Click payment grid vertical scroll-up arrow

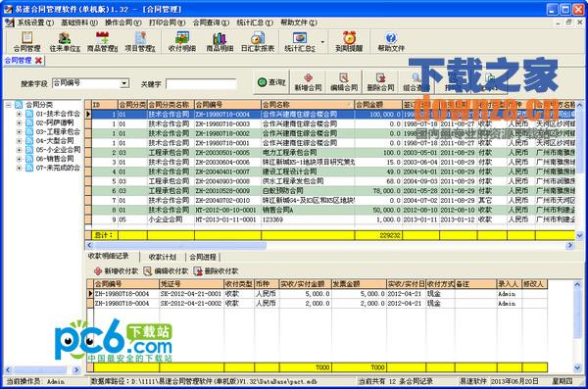click(577, 284)
